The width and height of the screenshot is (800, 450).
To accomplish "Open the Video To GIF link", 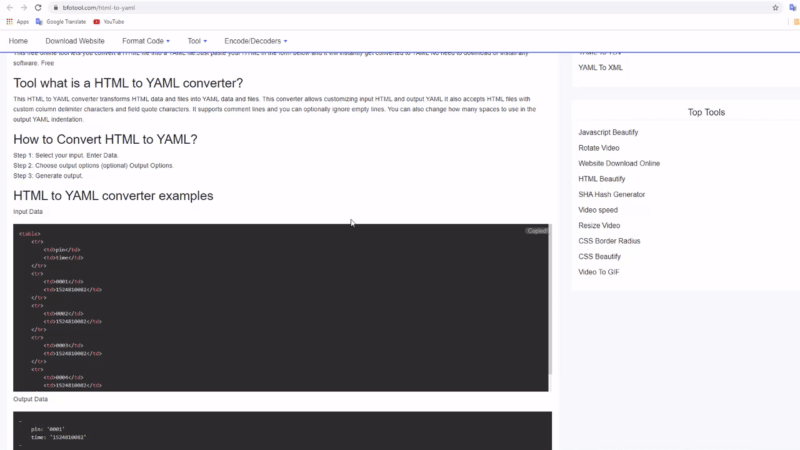I will pyautogui.click(x=598, y=272).
